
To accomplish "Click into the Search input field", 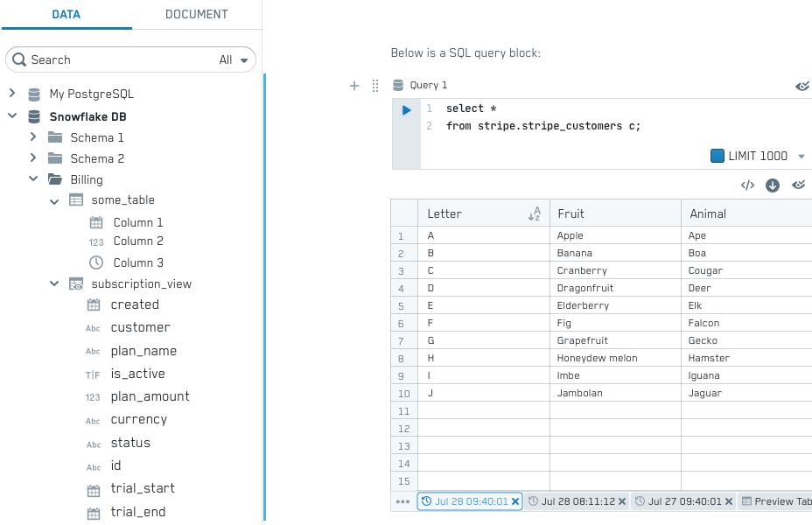I will (114, 59).
